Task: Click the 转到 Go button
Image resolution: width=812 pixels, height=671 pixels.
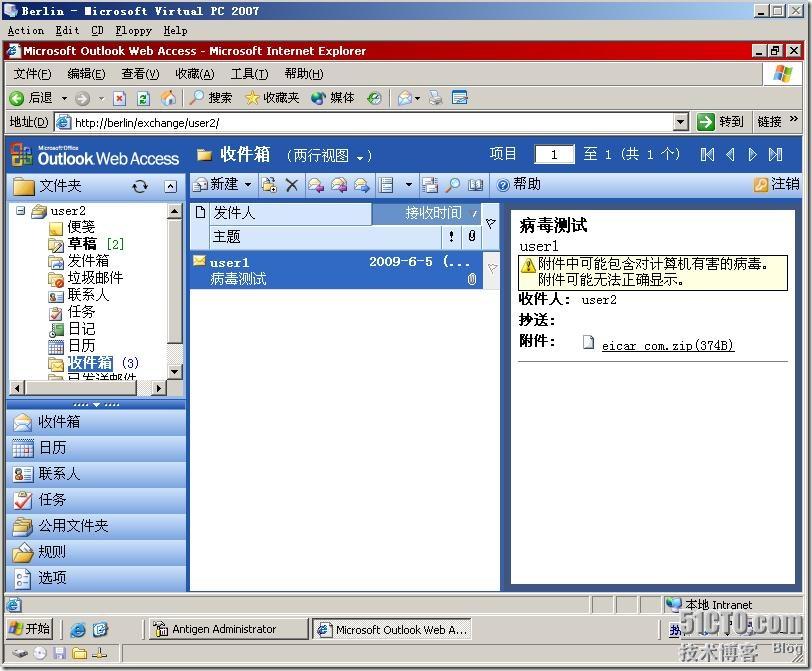Action: pos(720,122)
